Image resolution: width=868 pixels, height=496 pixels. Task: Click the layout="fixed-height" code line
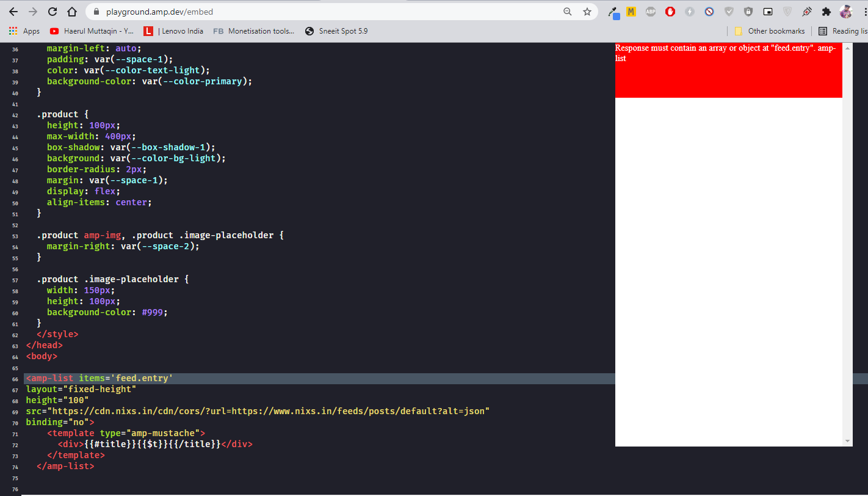tap(81, 389)
